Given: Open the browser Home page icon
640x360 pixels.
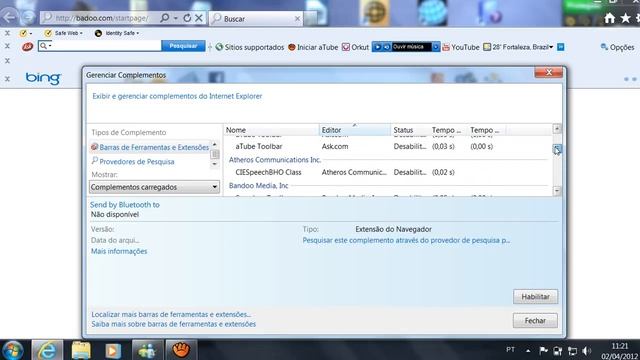Looking at the screenshot, I should point(610,18).
